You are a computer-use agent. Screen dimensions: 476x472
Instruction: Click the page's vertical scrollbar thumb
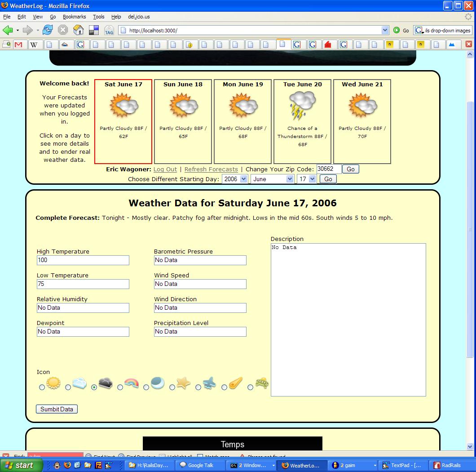click(470, 229)
